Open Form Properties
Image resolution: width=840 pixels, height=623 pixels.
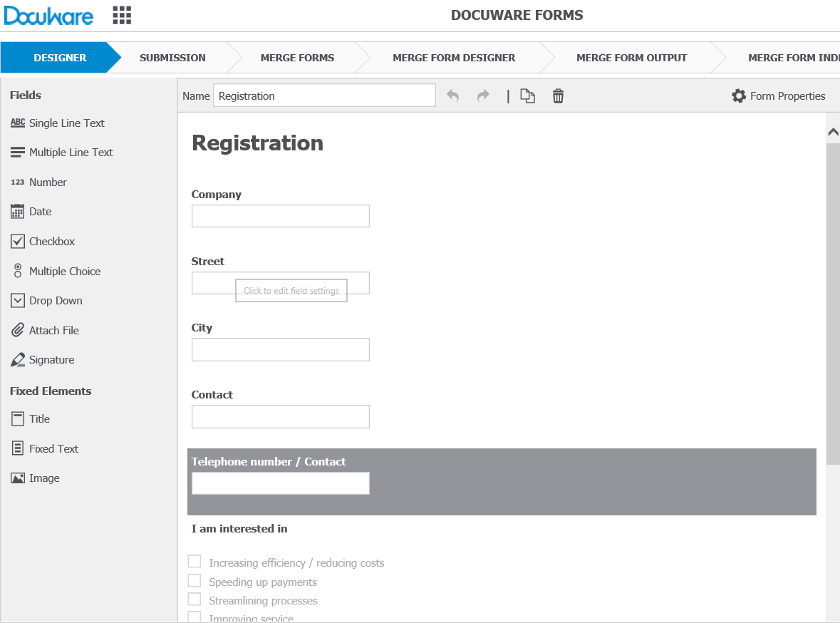(779, 96)
